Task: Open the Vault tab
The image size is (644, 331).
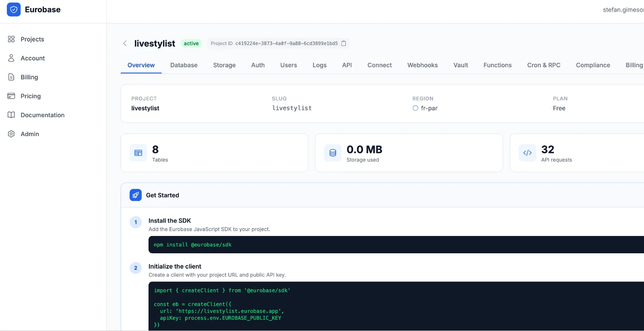Action: tap(461, 65)
